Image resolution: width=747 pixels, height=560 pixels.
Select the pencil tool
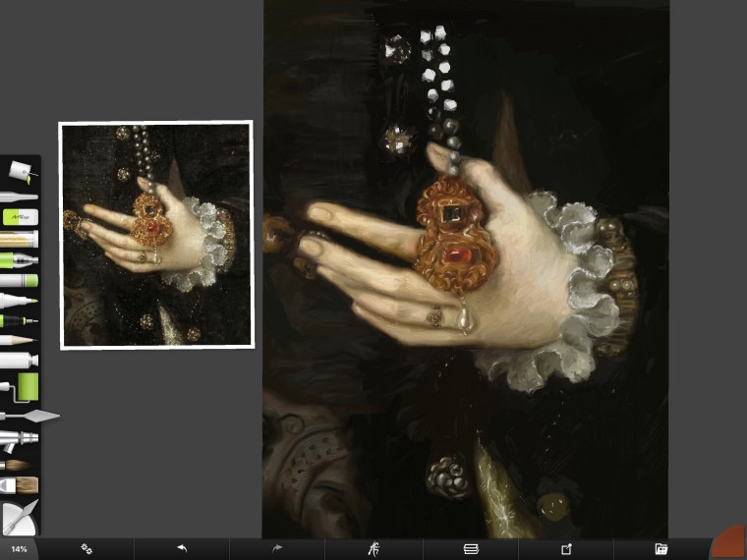point(18,340)
